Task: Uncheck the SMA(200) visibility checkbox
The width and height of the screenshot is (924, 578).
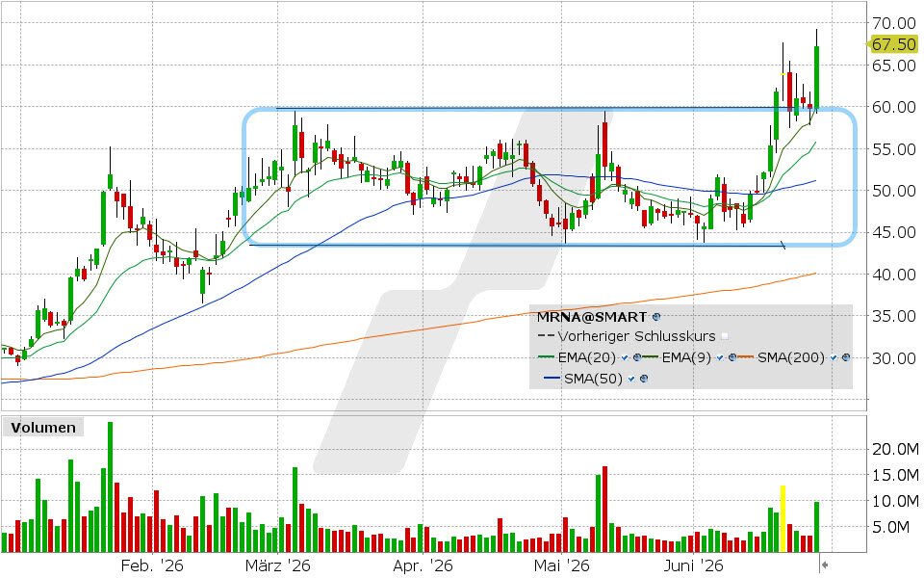Action: [x=834, y=357]
